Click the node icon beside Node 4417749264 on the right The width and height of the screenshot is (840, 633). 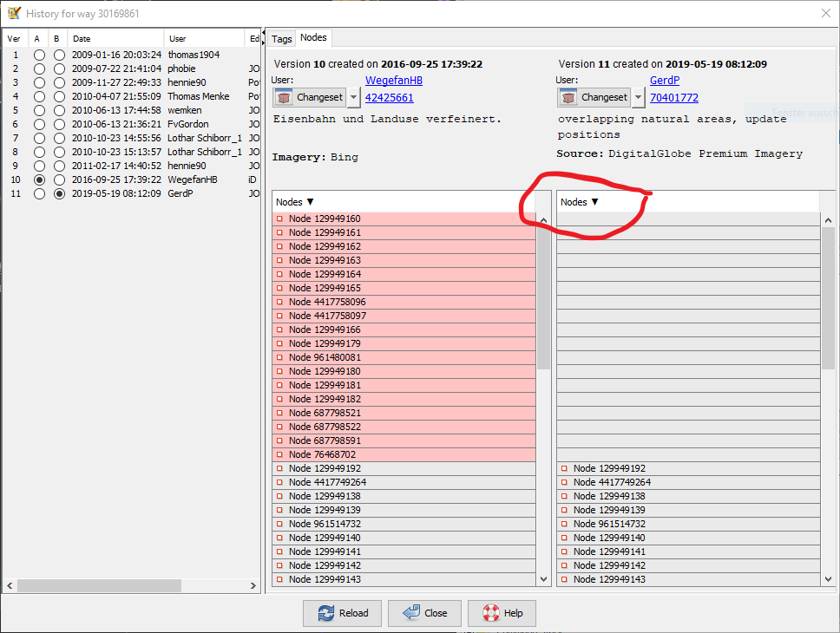[x=564, y=482]
